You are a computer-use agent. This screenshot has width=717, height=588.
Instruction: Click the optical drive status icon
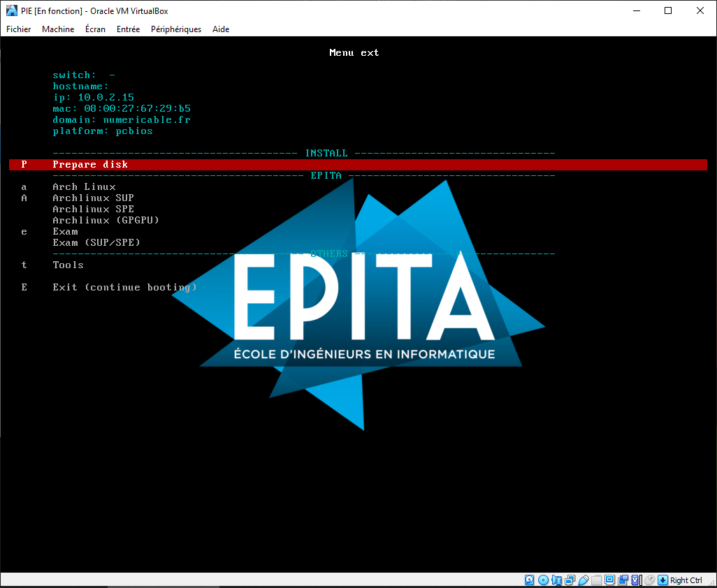543,580
